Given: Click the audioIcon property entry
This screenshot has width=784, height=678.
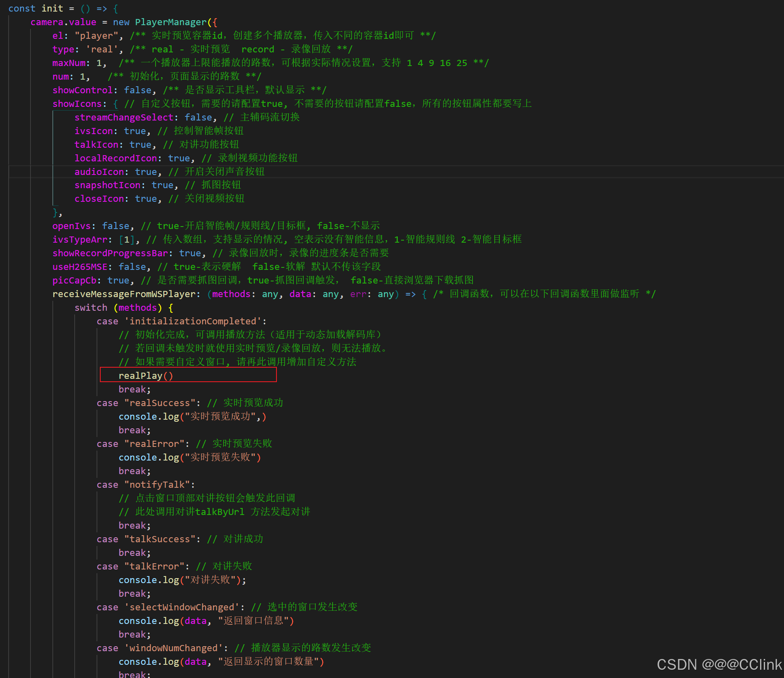Looking at the screenshot, I should click(x=99, y=172).
